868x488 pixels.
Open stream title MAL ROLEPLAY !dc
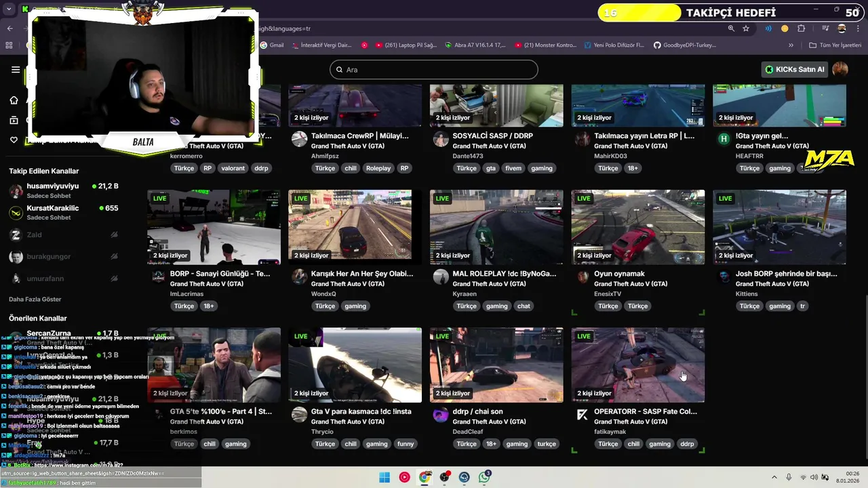pyautogui.click(x=505, y=274)
